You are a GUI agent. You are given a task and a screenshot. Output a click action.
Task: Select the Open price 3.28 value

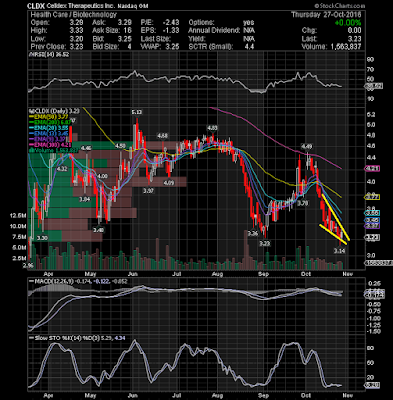(76, 23)
